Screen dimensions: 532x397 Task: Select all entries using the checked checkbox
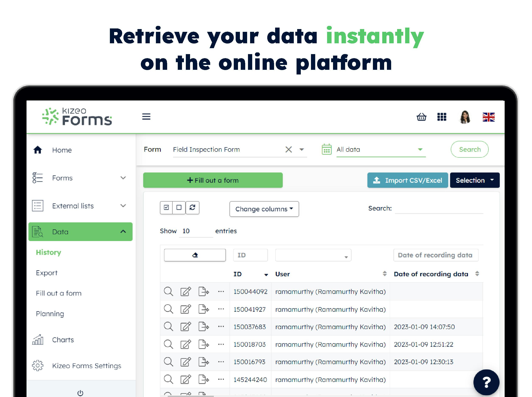pyautogui.click(x=166, y=208)
